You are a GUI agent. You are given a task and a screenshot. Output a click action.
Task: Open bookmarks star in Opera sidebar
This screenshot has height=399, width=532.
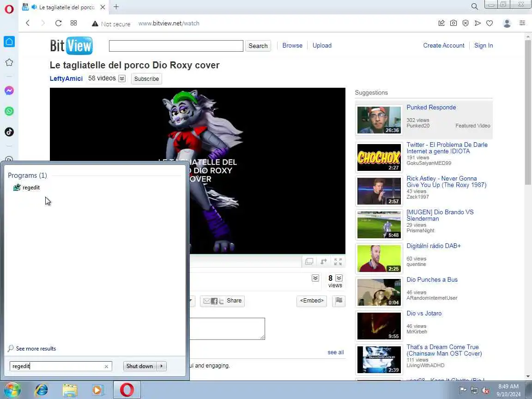point(9,62)
